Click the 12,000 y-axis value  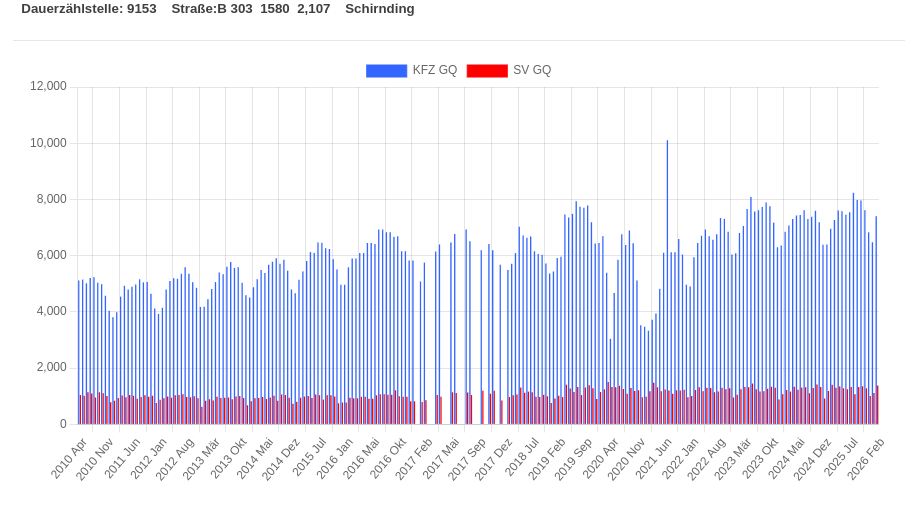(48, 87)
